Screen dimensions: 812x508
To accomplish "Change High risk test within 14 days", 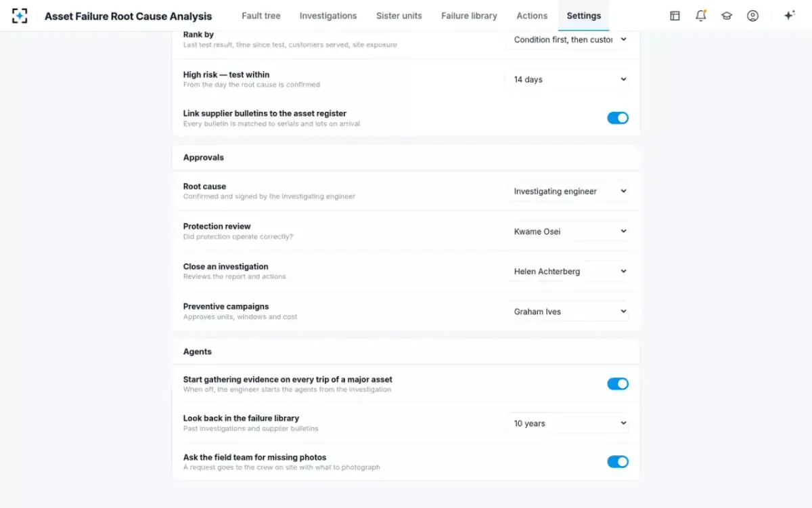I will click(x=567, y=79).
